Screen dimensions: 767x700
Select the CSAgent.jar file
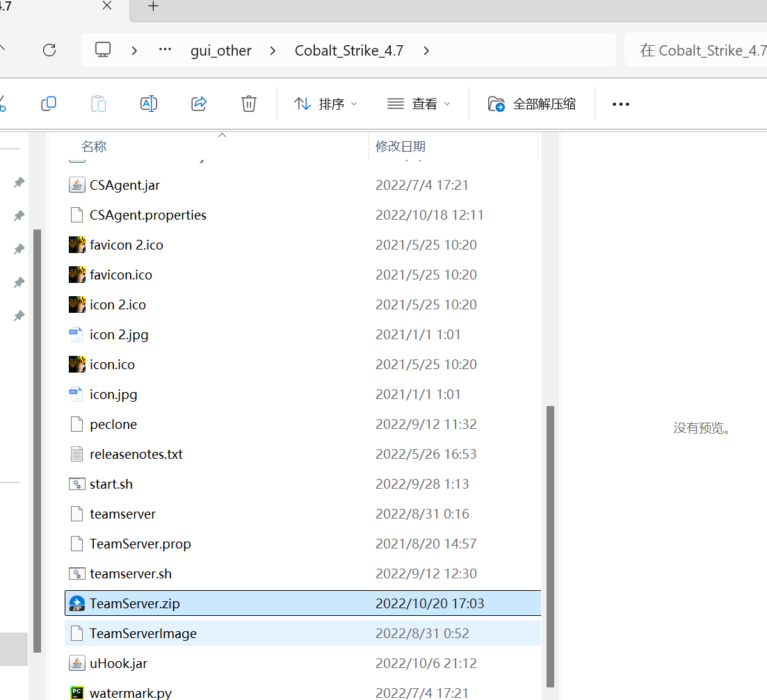(x=125, y=185)
